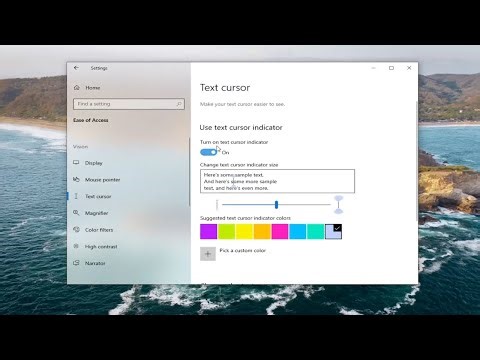Click the search magnifier icon in Find a setting

tap(179, 104)
